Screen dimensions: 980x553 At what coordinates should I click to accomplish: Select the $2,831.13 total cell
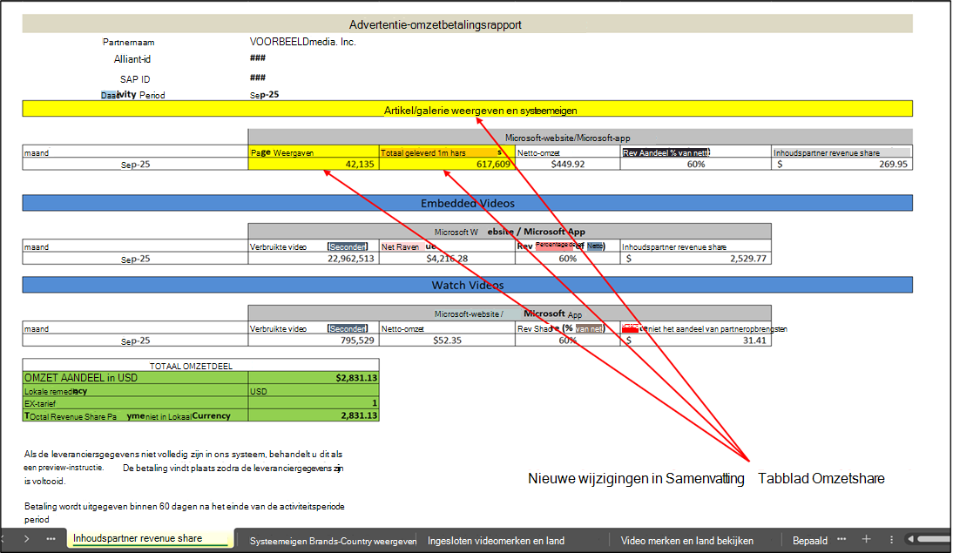click(x=313, y=377)
